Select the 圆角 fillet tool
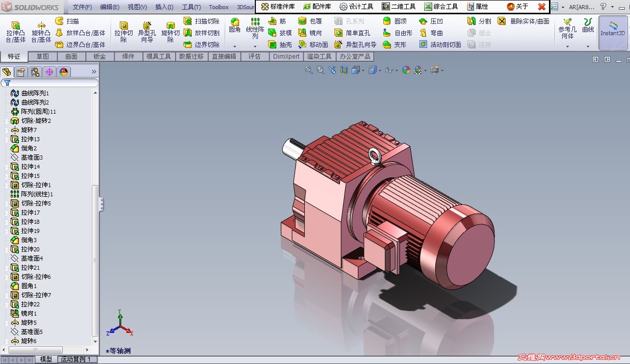This screenshot has height=364, width=630. [235, 26]
